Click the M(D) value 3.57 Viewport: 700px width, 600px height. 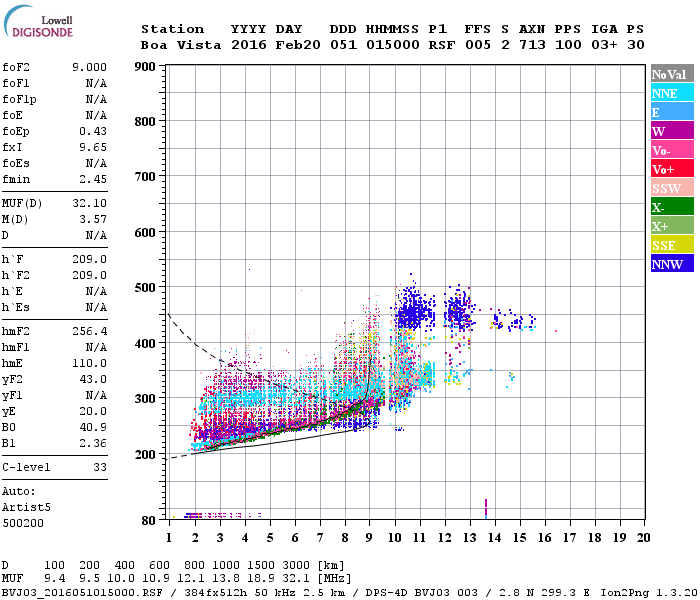93,219
